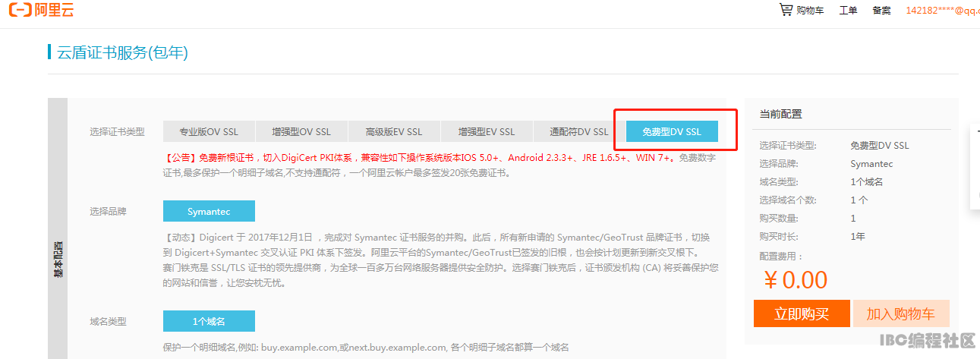
Task: Click the Symantec value in current configuration
Action: coord(871,164)
